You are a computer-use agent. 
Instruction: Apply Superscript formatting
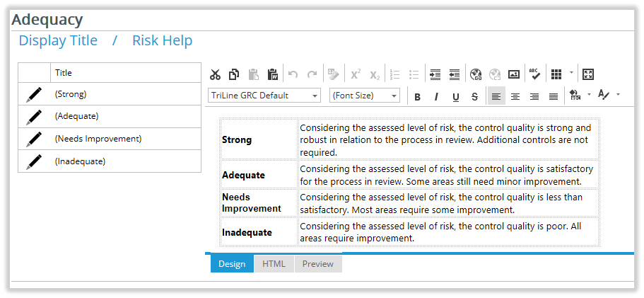tap(356, 74)
